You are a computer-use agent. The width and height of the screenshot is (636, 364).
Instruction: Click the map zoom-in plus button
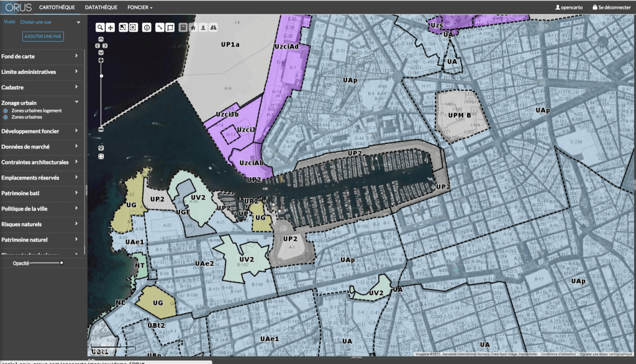click(x=101, y=60)
